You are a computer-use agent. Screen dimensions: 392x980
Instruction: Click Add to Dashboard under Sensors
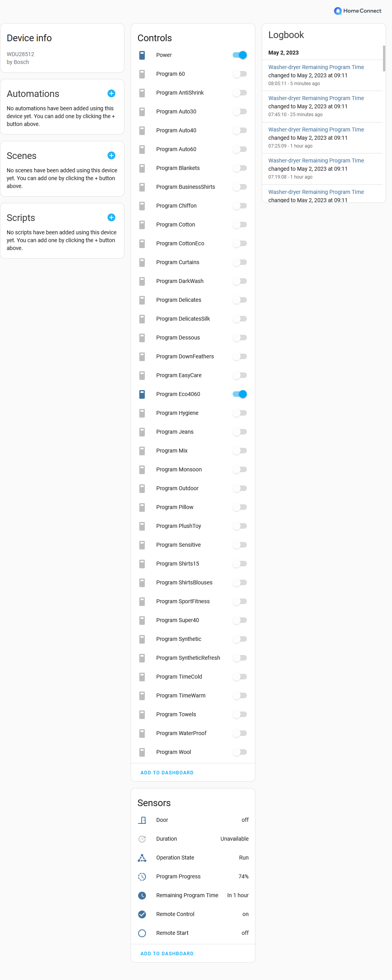[167, 953]
